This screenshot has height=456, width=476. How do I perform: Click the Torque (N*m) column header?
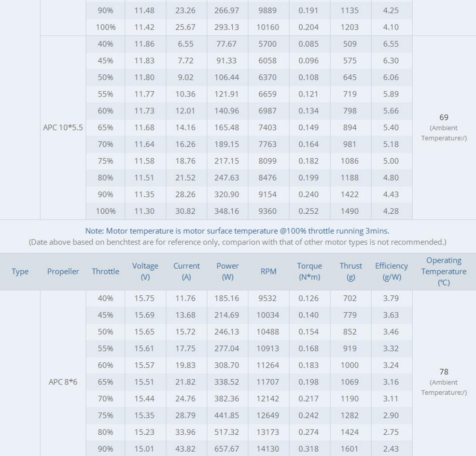[x=308, y=272]
